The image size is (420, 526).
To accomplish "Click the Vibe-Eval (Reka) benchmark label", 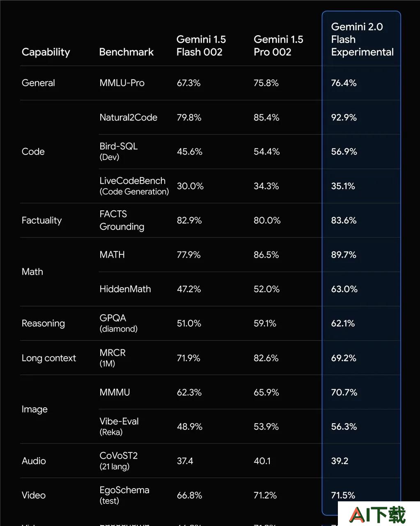I will point(119,426).
